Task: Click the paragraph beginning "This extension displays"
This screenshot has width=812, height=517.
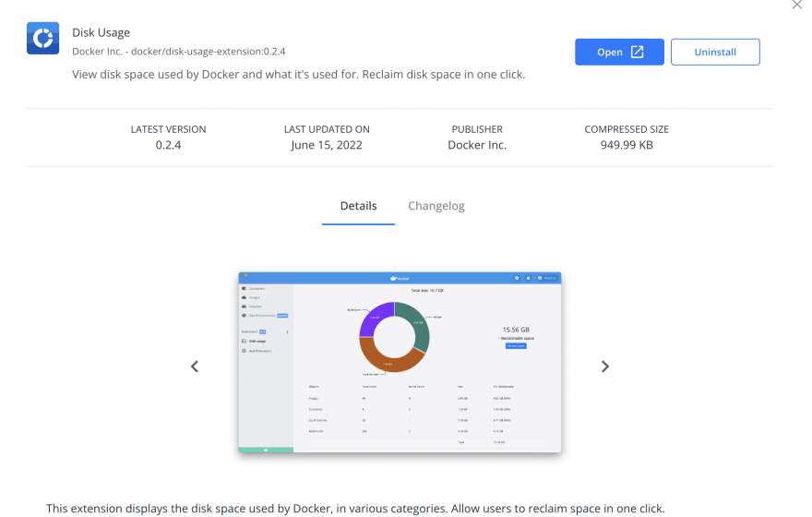Action: (x=355, y=509)
